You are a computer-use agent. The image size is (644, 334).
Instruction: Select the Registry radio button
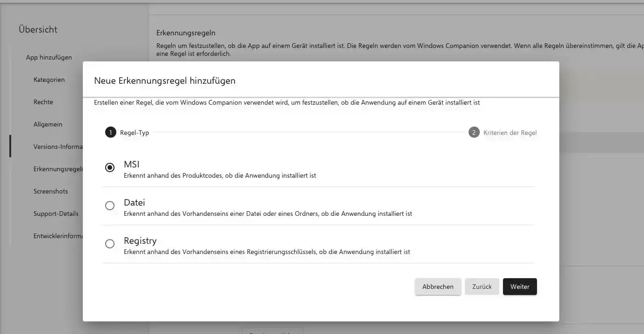[x=110, y=244]
